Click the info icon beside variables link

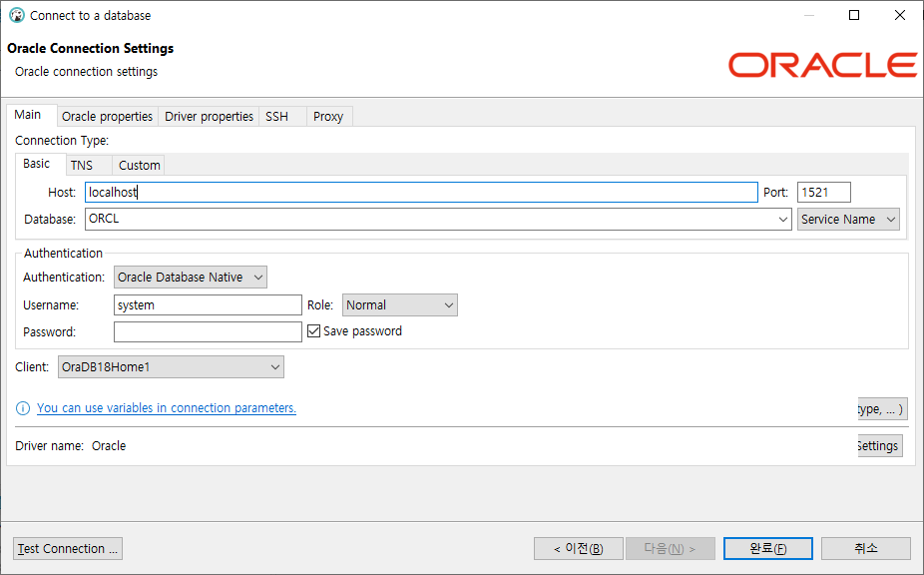point(22,408)
